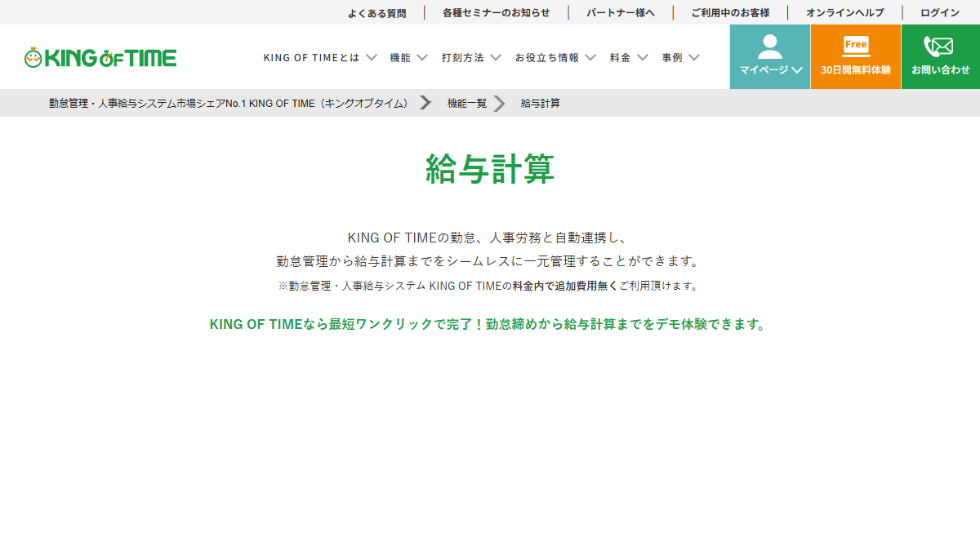Go to よくある質問 link
This screenshot has height=551, width=980.
pos(376,12)
